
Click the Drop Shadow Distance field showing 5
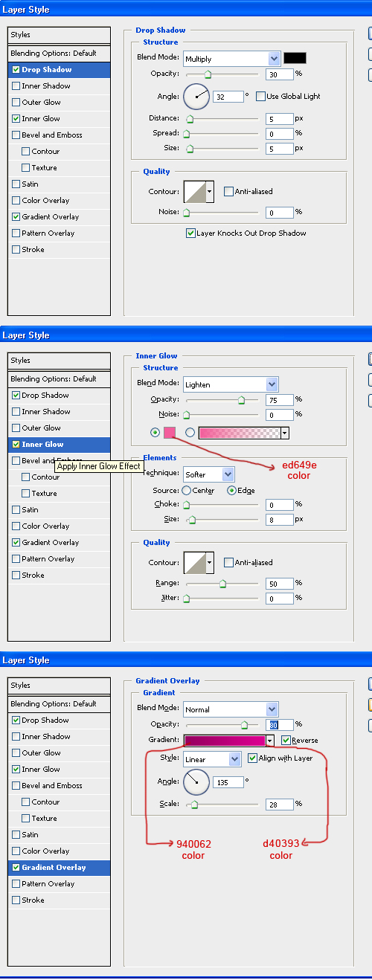[x=280, y=119]
